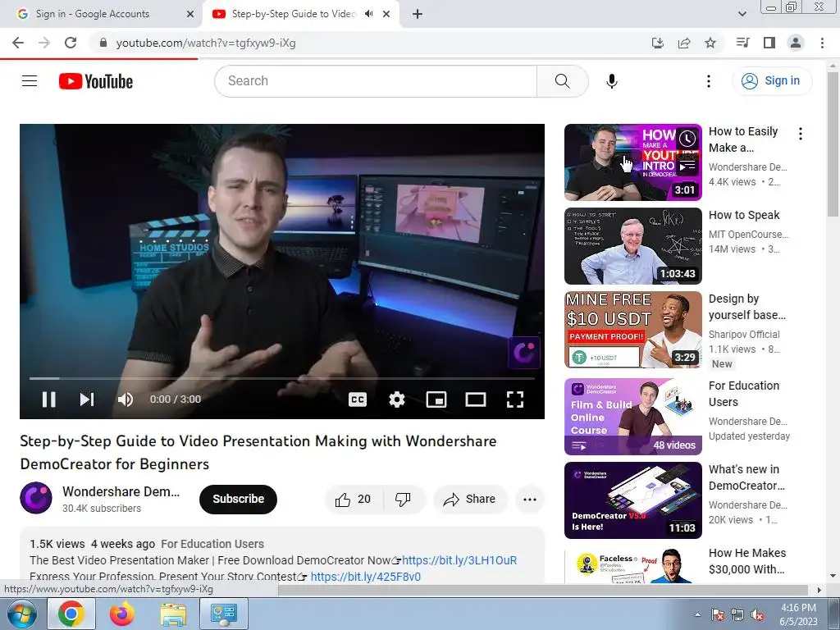The height and width of the screenshot is (630, 840).
Task: Click the search magnifier button
Action: (563, 81)
